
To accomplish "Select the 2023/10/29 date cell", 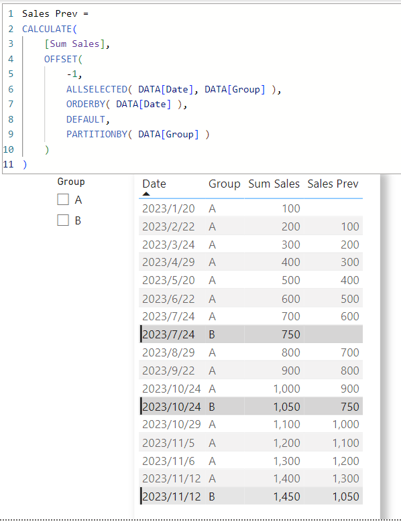I will tap(172, 424).
